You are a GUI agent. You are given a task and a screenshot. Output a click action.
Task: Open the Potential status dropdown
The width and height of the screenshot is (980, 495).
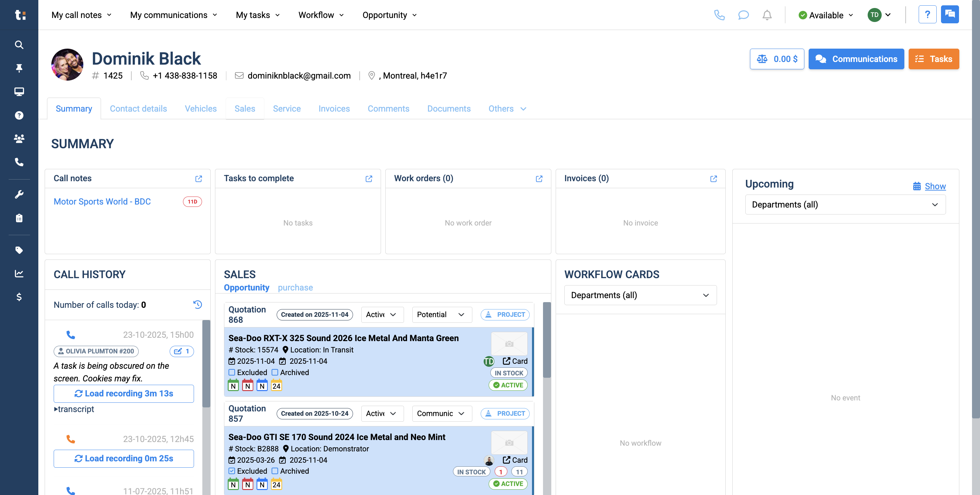coord(441,314)
